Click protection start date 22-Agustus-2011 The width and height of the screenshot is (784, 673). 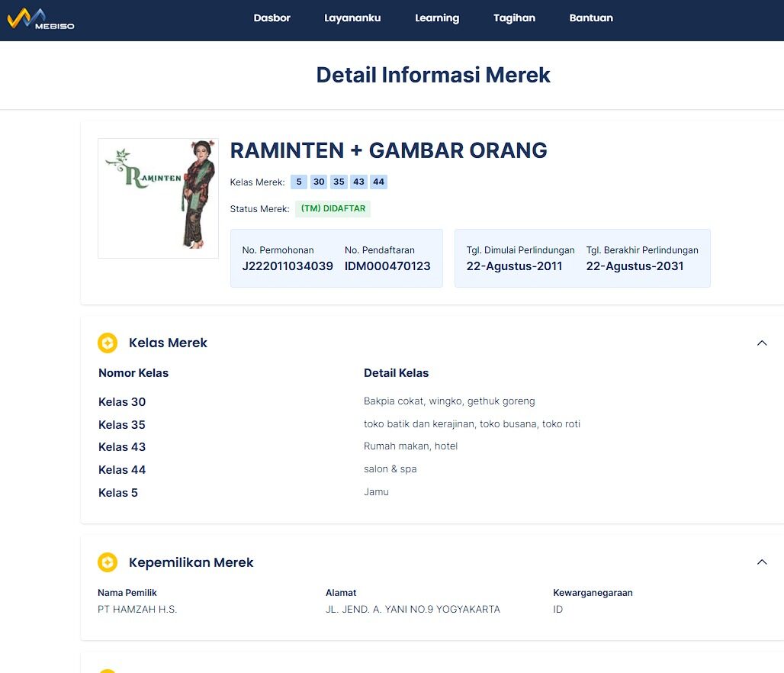(514, 266)
